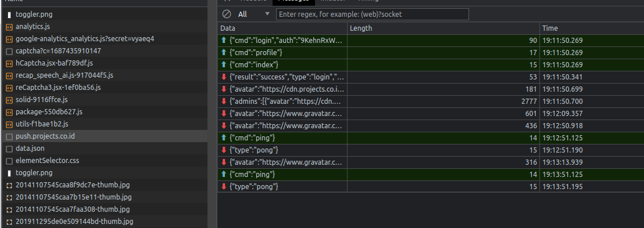Image resolution: width=644 pixels, height=228 pixels.
Task: Select 20141107545caa7b15e11-thumb.jpg request
Action: coord(104,197)
